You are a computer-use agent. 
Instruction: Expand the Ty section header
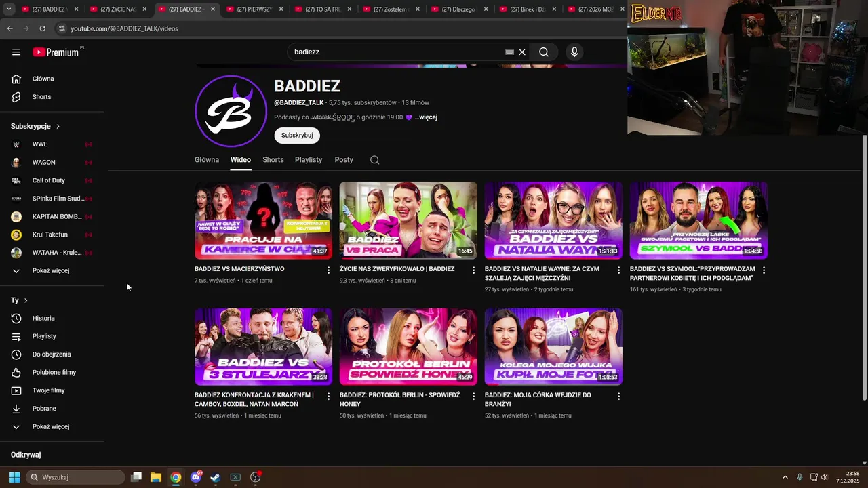pyautogui.click(x=19, y=300)
